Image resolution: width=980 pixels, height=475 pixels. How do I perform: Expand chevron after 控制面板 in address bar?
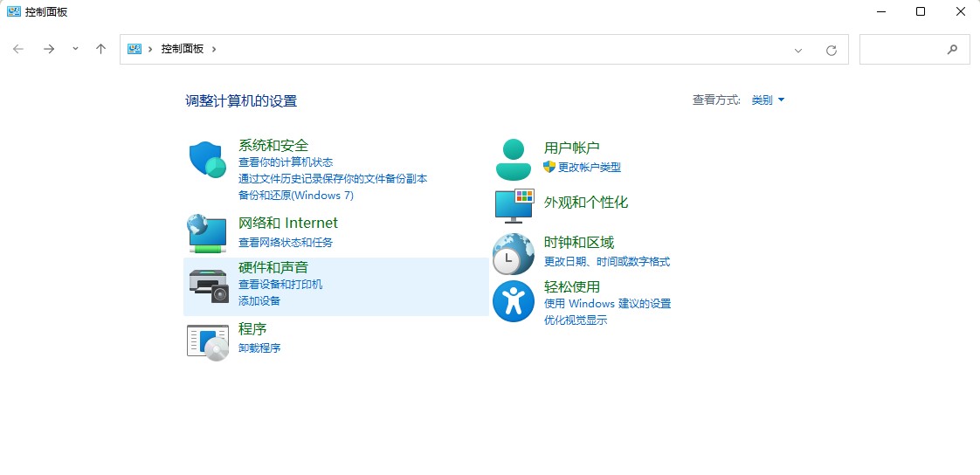[214, 50]
